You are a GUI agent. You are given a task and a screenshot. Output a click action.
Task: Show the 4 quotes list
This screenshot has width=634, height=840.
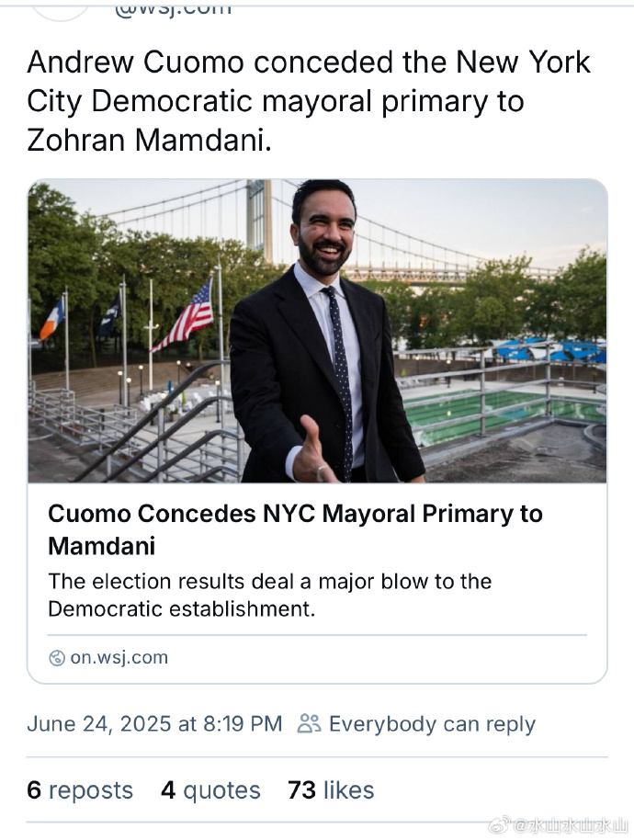click(x=210, y=790)
